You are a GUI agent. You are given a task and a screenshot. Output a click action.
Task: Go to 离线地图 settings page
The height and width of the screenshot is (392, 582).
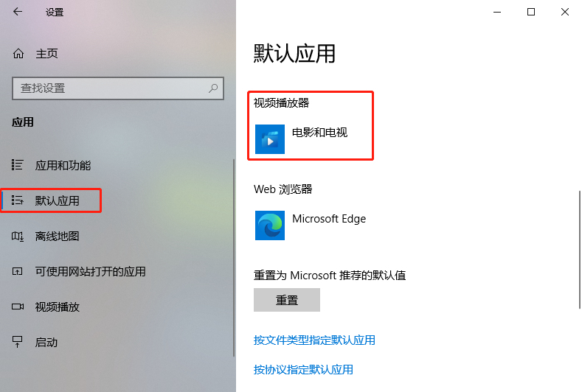click(57, 237)
